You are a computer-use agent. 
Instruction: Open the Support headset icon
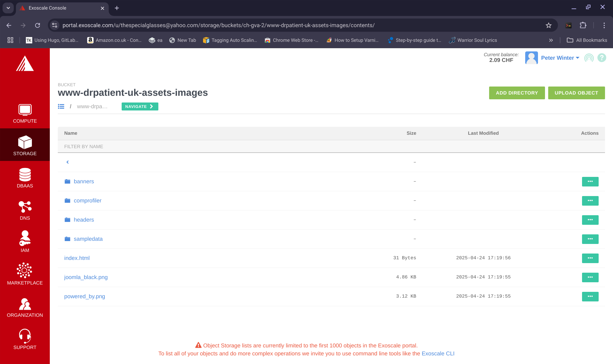25,336
